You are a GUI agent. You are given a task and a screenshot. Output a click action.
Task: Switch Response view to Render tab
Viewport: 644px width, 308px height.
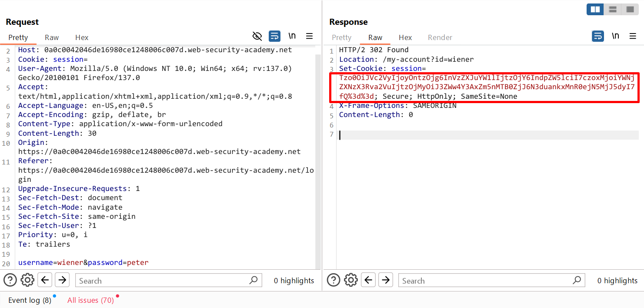click(x=440, y=37)
